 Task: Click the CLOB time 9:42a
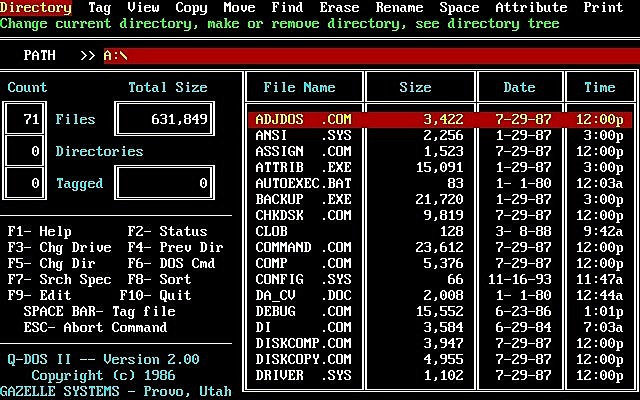pyautogui.click(x=603, y=231)
